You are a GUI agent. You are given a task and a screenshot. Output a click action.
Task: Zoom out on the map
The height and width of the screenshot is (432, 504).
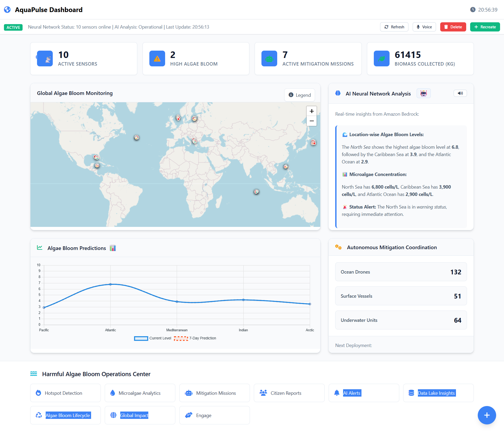[312, 121]
